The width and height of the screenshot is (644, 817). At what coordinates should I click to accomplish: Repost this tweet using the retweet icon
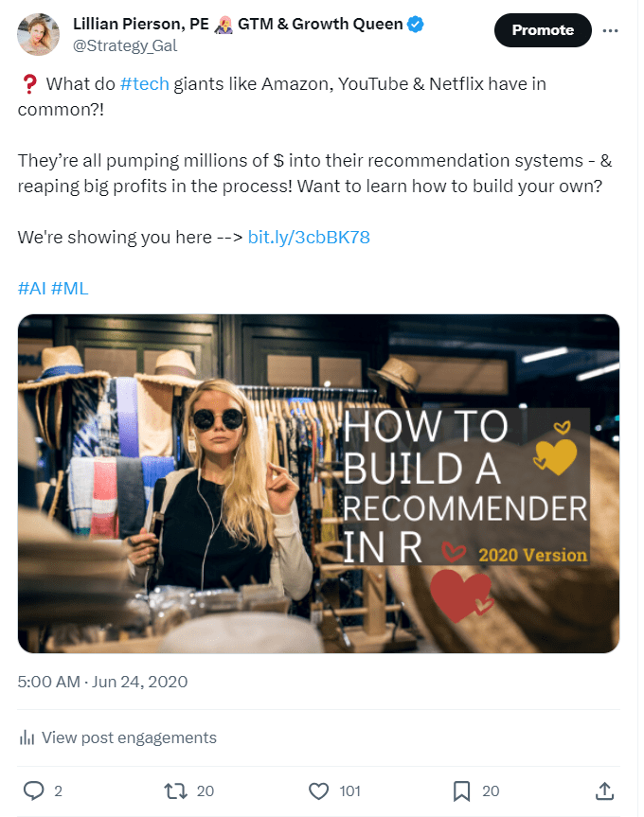coord(176,790)
